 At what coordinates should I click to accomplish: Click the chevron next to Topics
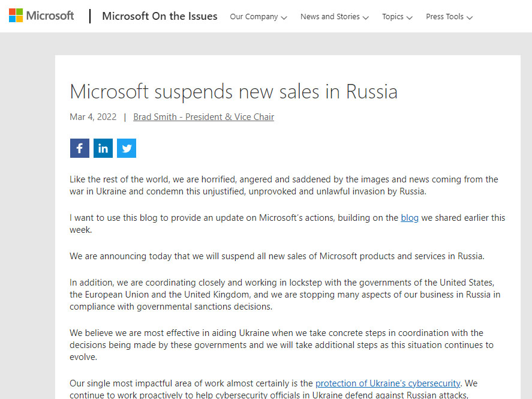click(x=410, y=17)
